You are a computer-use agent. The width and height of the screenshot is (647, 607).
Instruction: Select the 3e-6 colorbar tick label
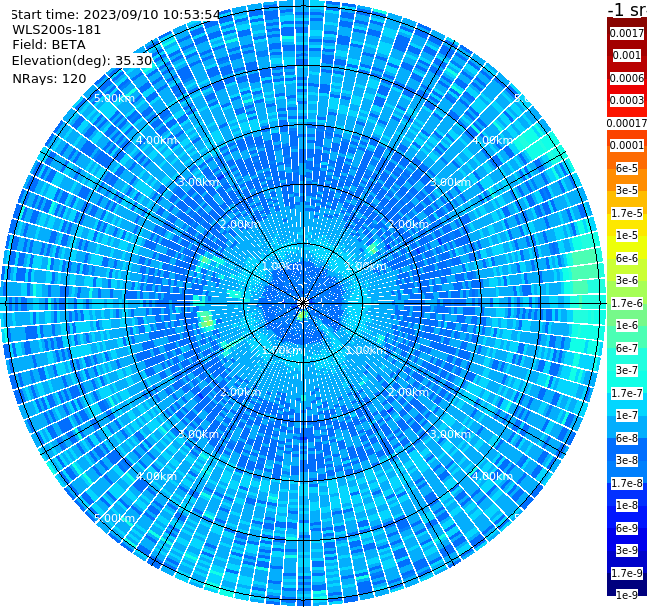click(x=627, y=280)
